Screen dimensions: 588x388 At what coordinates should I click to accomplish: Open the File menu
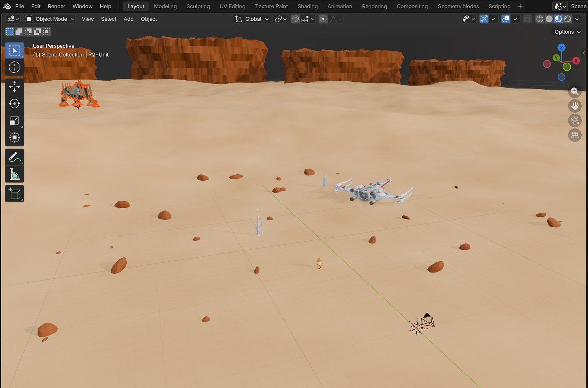point(20,6)
